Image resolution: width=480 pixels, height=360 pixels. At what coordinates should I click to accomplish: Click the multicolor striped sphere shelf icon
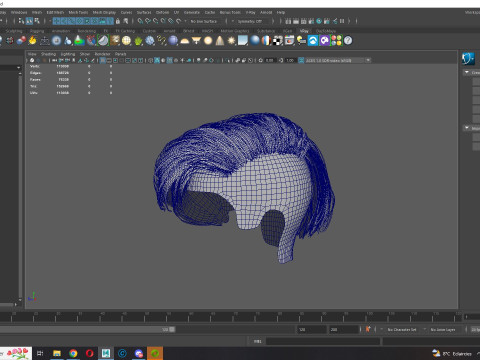pos(266,41)
